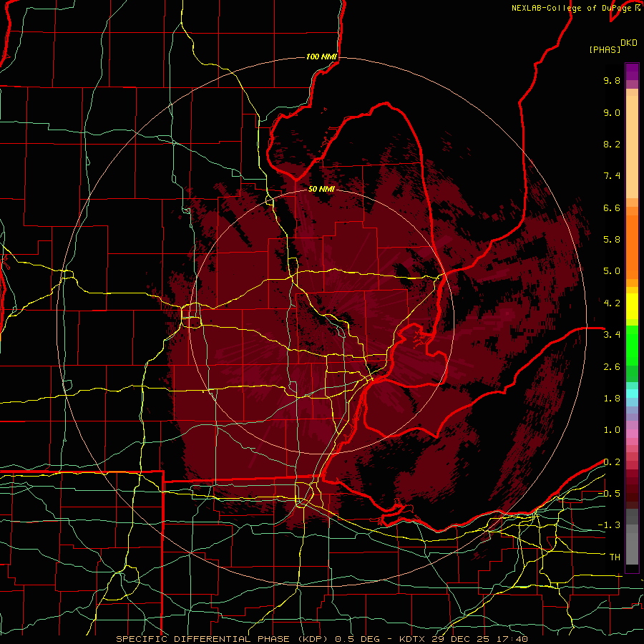This screenshot has width=644, height=644.
Task: Click the cyan segment of color bar
Action: (632, 394)
